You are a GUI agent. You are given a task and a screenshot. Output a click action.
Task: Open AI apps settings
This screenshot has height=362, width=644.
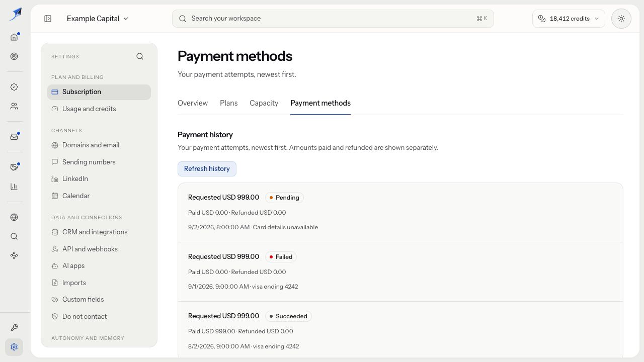pos(99,266)
